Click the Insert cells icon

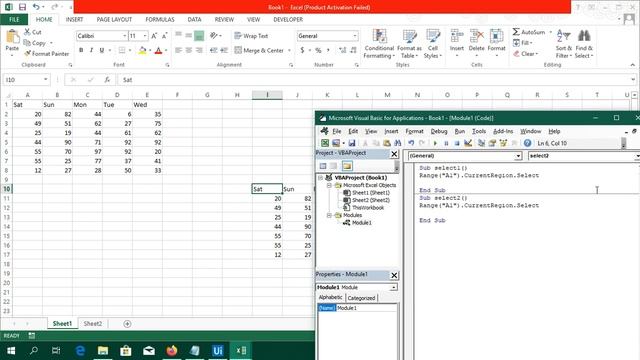point(457,37)
